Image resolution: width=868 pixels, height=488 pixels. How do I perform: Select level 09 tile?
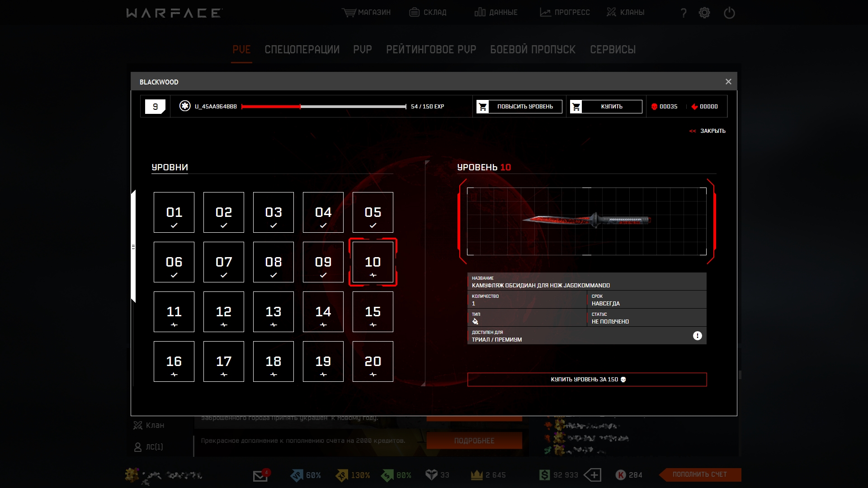click(x=323, y=262)
